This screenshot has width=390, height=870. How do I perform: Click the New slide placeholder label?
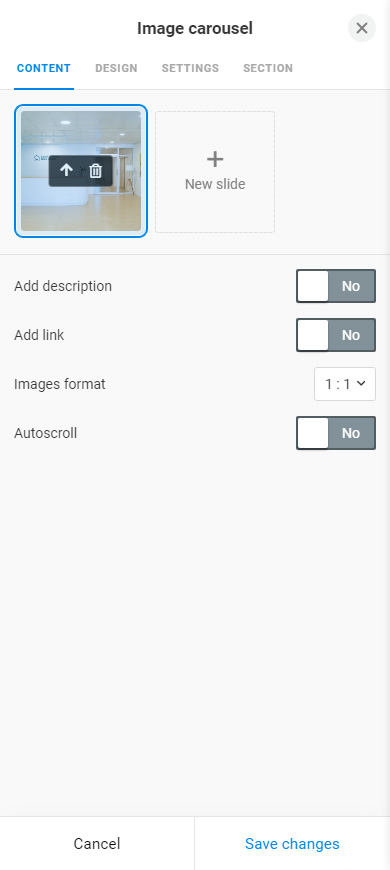click(215, 184)
